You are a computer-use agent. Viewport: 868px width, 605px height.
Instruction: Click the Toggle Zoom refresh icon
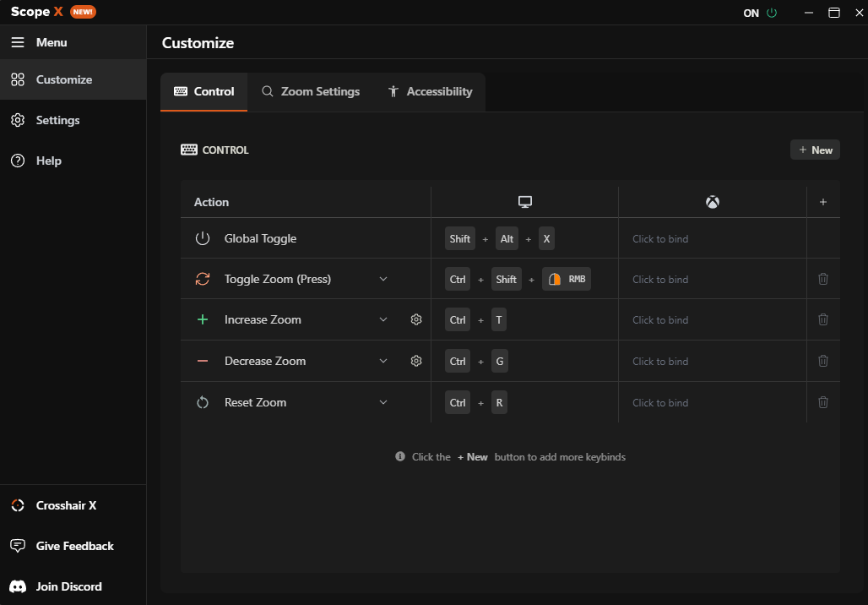tap(203, 279)
